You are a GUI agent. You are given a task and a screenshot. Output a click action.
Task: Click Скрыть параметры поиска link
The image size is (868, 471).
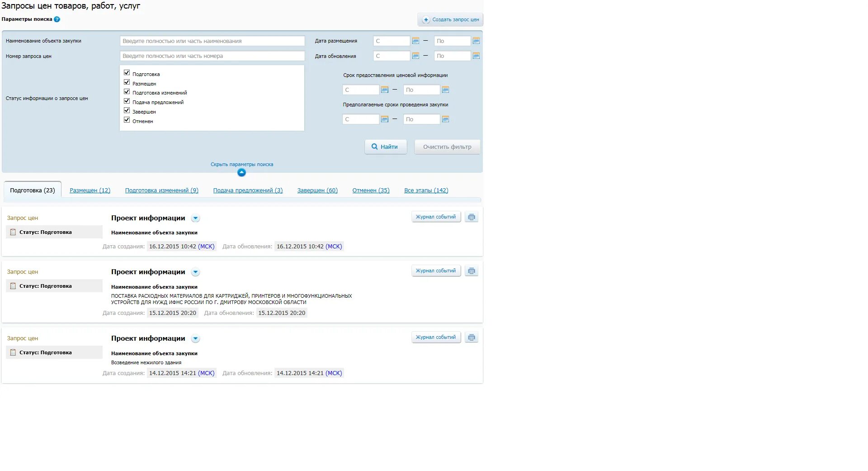click(x=242, y=165)
